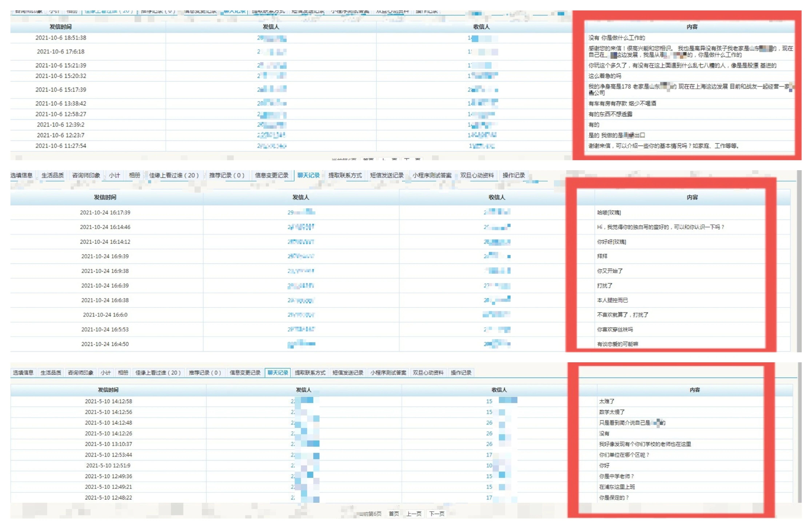Screen dimensions: 812x529
Task: Open 推荐记录 (0) tab above 2021-5-10 records
Action: (205, 372)
